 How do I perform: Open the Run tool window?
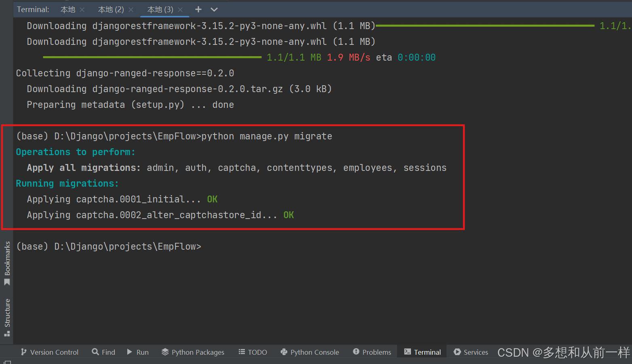pos(138,352)
